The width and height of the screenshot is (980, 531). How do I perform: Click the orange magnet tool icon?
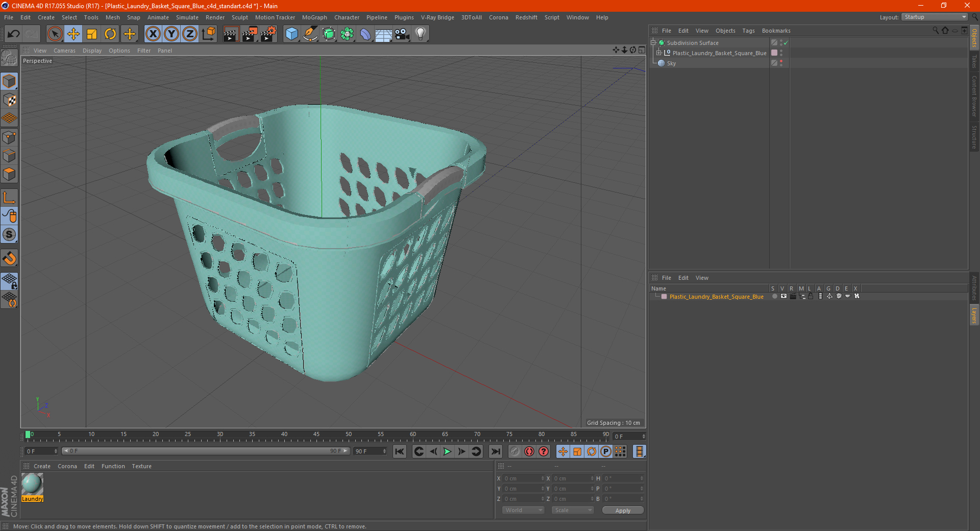tap(9, 258)
